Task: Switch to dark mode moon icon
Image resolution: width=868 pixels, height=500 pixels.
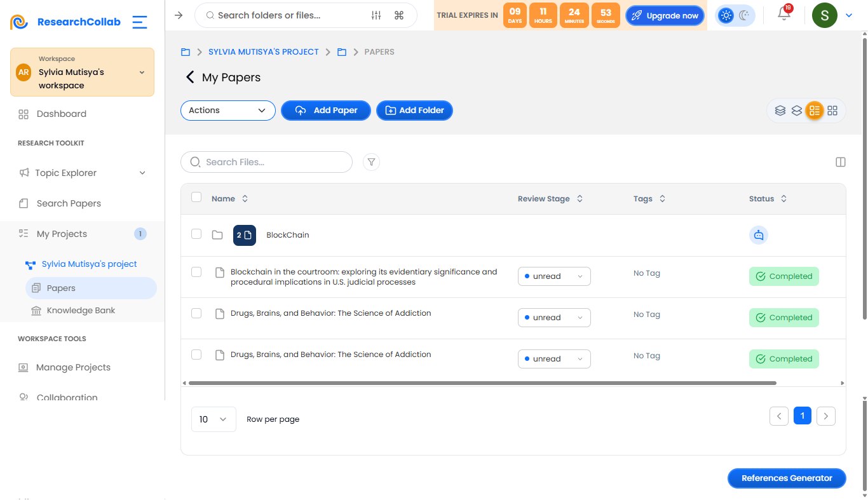Action: coord(744,15)
